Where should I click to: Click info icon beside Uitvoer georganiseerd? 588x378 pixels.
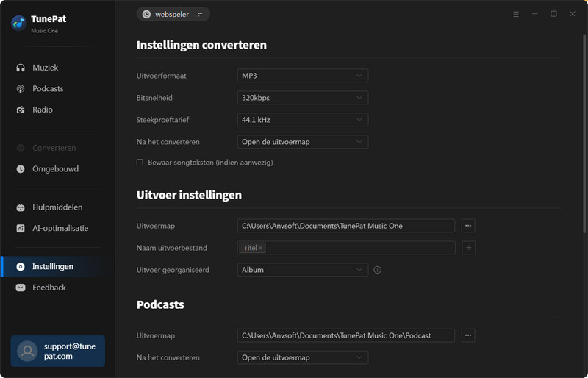[377, 270]
